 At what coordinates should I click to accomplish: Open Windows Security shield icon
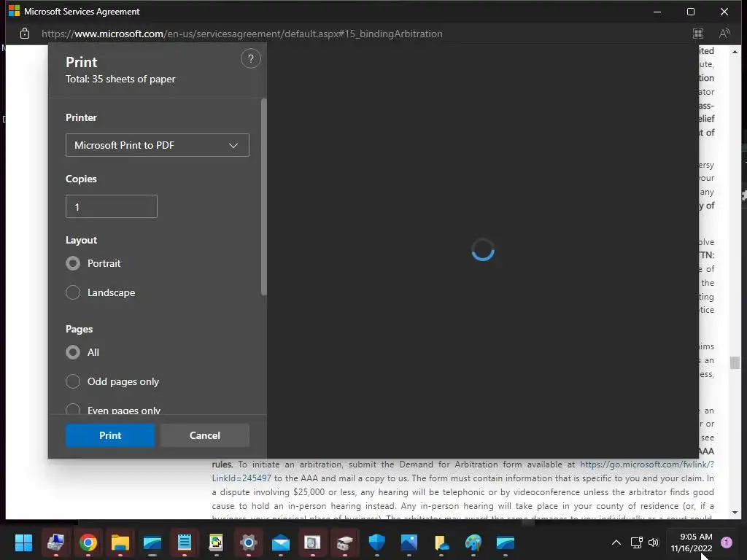pos(377,542)
